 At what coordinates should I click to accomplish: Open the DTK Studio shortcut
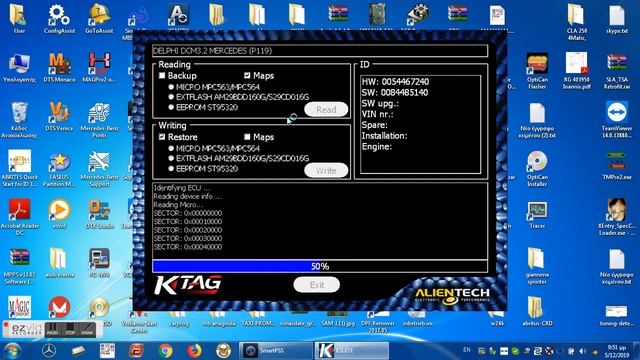[x=99, y=213]
